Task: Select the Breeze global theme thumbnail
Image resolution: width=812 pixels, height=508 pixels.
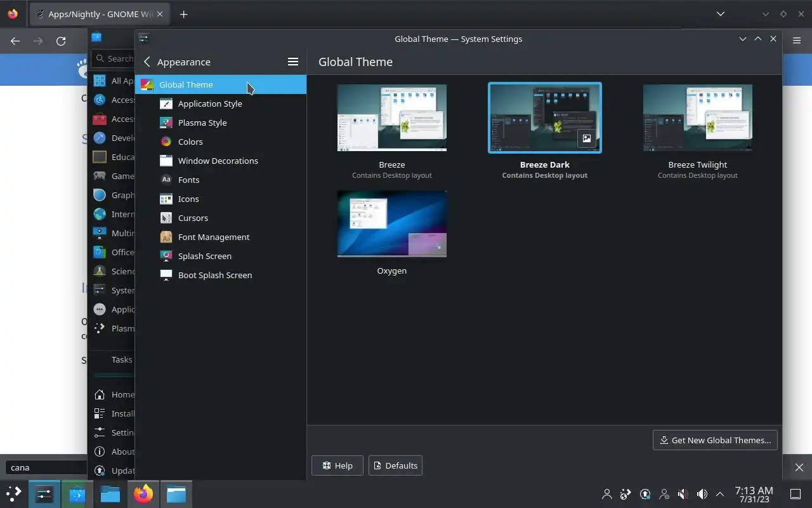Action: 392,118
